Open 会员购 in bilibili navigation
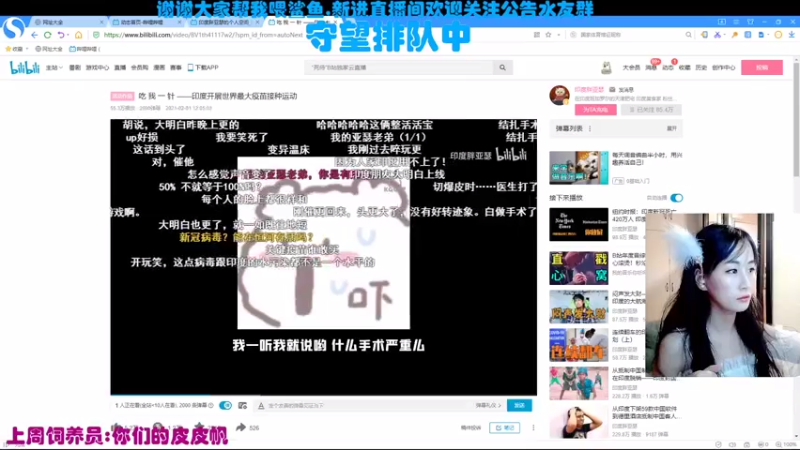This screenshot has width=800, height=450. tap(139, 67)
